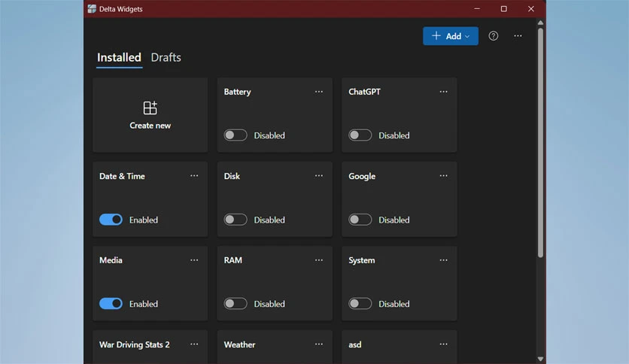629x364 pixels.
Task: Click the Battery widget title
Action: [238, 92]
